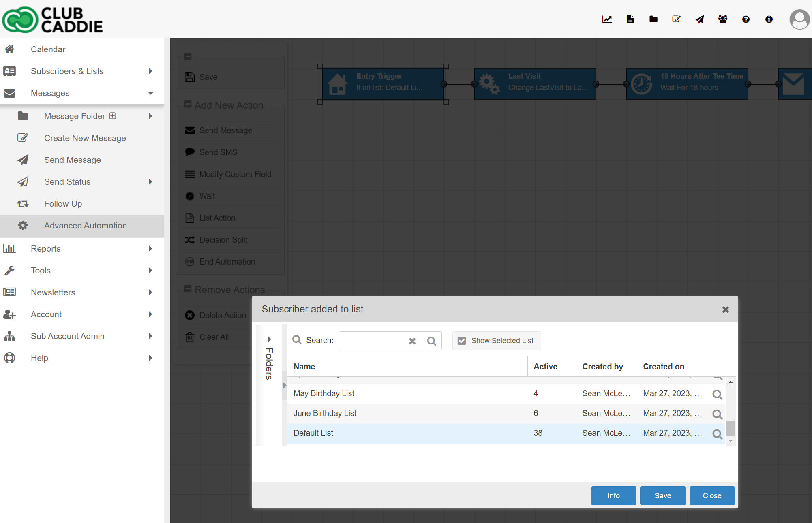Click the blue Save button in dialog

click(x=662, y=495)
